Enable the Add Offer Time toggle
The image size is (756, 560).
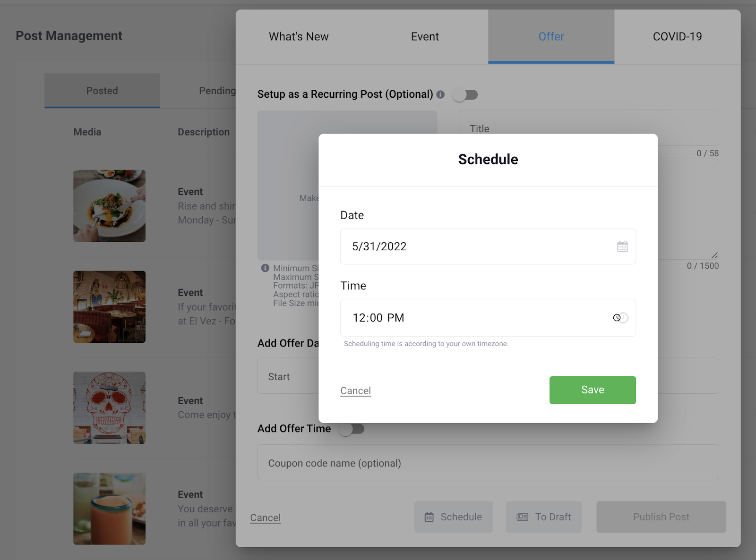352,429
